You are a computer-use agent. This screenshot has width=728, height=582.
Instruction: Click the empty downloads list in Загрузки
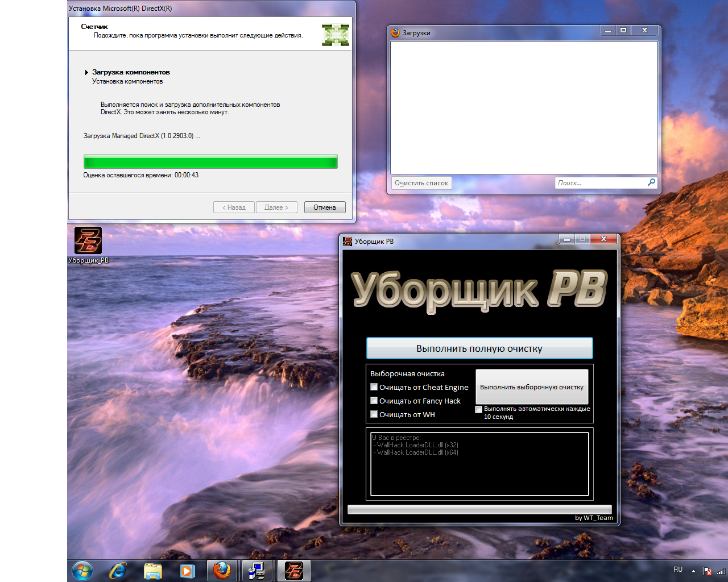pos(524,107)
